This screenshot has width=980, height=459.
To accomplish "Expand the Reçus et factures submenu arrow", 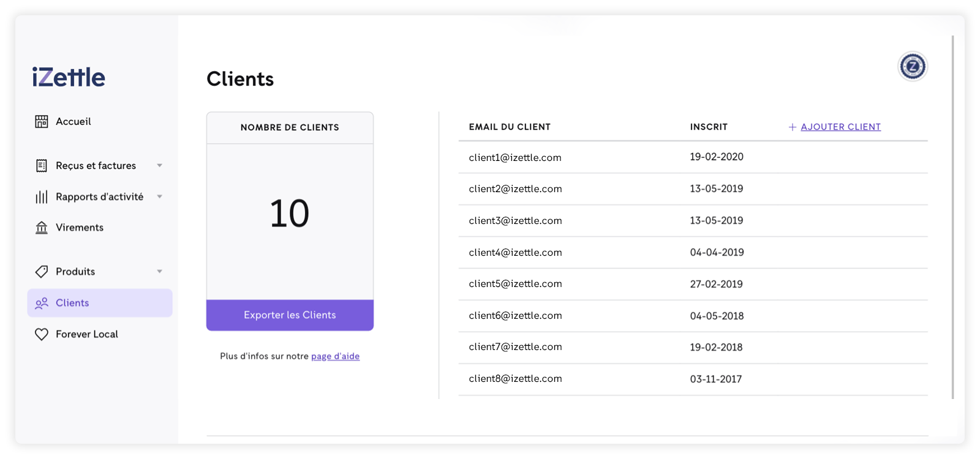I will click(x=159, y=166).
